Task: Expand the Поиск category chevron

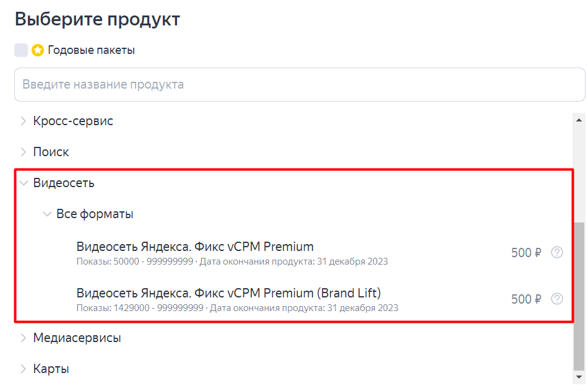Action: coord(24,152)
